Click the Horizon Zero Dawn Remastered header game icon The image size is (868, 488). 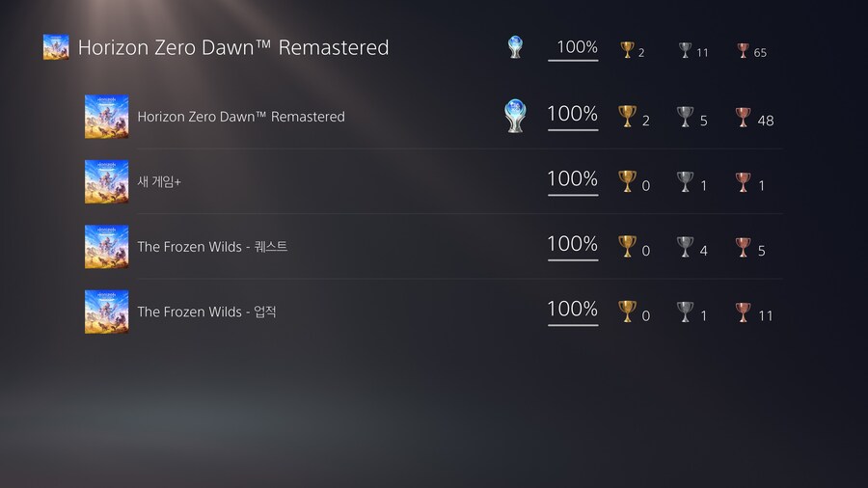[x=56, y=47]
